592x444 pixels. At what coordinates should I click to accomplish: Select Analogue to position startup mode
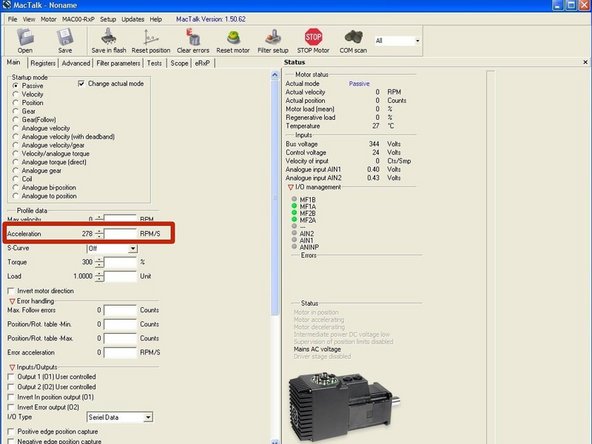tap(15, 196)
